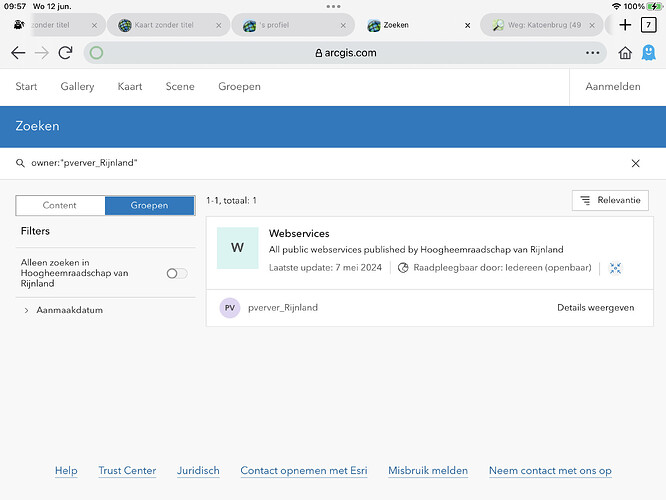Click the Zoeken page heading
This screenshot has width=666, height=500.
37,126
